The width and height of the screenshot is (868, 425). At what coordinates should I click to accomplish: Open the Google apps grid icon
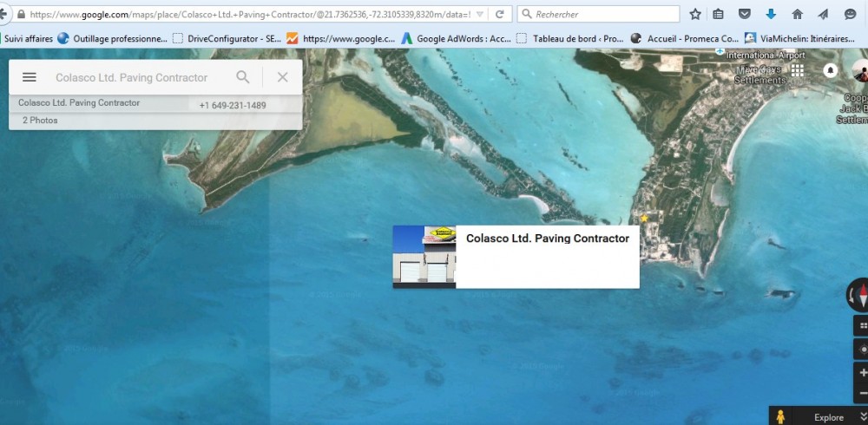(797, 70)
